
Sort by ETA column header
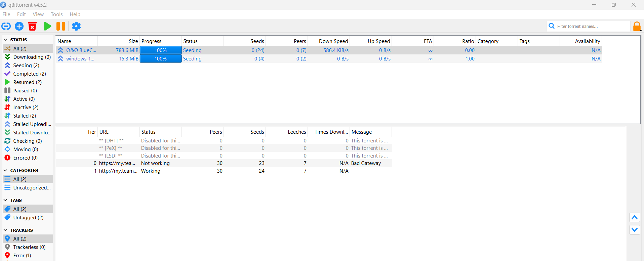413,41
